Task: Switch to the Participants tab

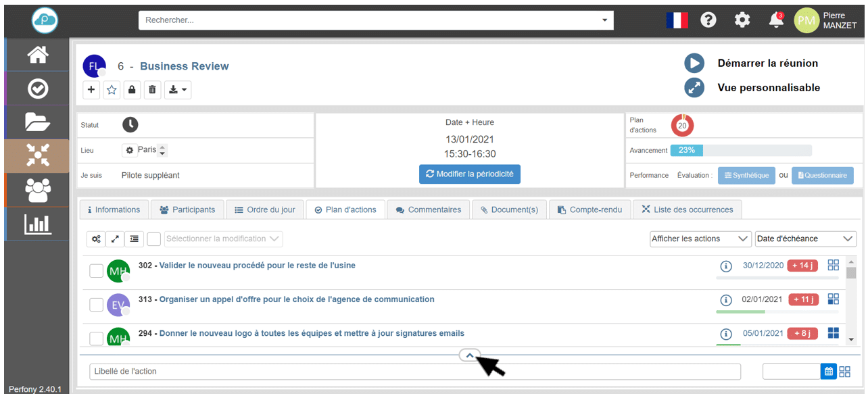Action: [187, 209]
